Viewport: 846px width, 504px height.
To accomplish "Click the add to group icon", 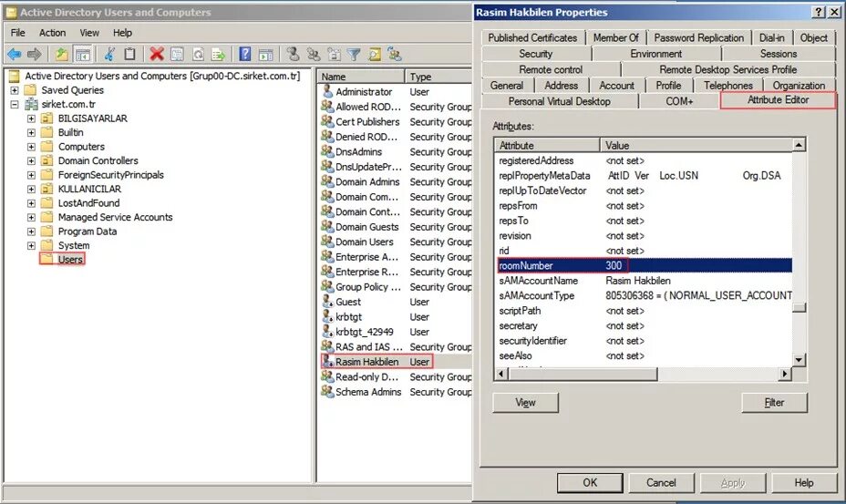I will 395,54.
